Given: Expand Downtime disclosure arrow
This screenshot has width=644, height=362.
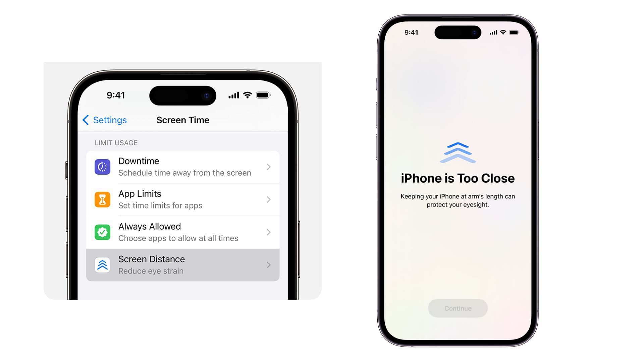Looking at the screenshot, I should [268, 167].
